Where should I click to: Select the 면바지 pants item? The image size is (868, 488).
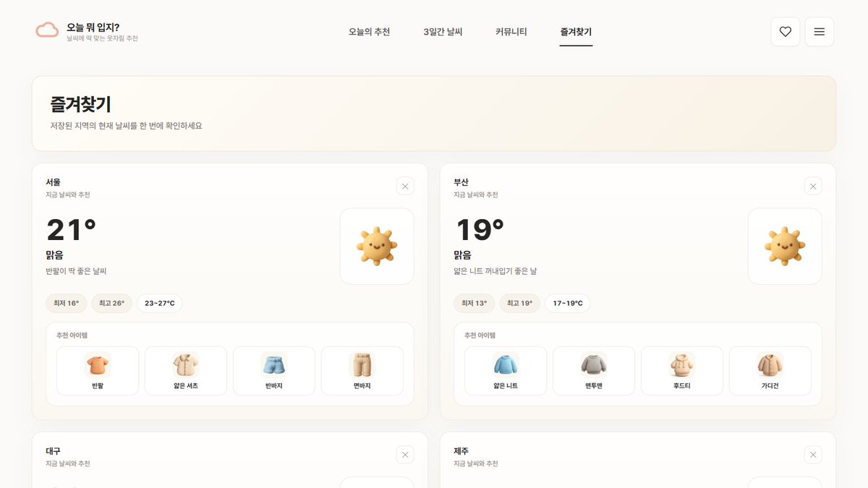pos(362,371)
